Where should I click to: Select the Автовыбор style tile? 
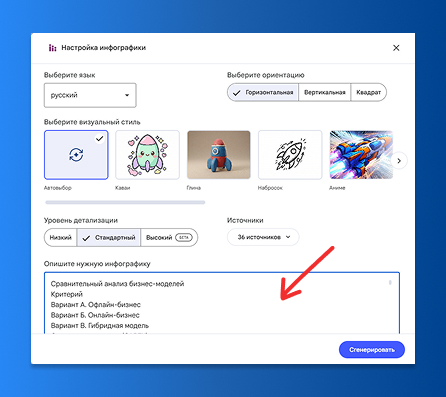click(x=76, y=155)
